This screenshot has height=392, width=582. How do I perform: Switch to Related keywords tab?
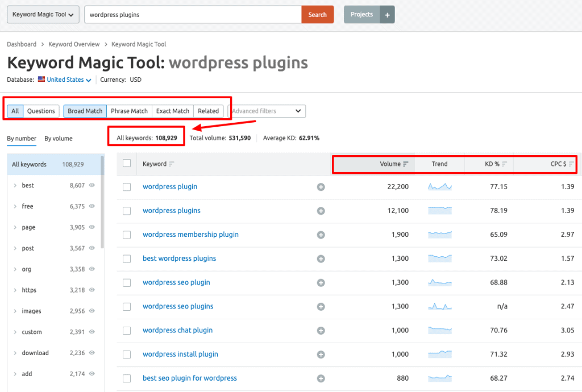(x=208, y=111)
